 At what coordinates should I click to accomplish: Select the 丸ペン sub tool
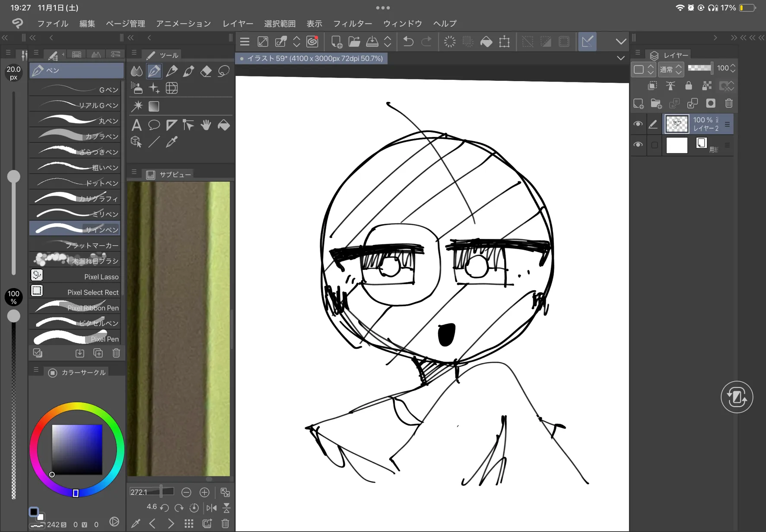tap(75, 120)
